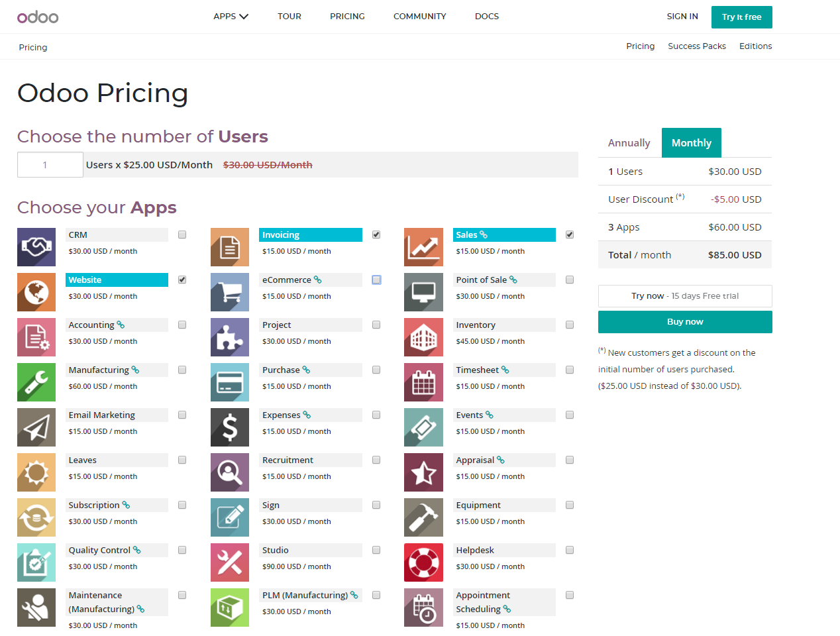Click the Project puzzle piece icon

[230, 337]
